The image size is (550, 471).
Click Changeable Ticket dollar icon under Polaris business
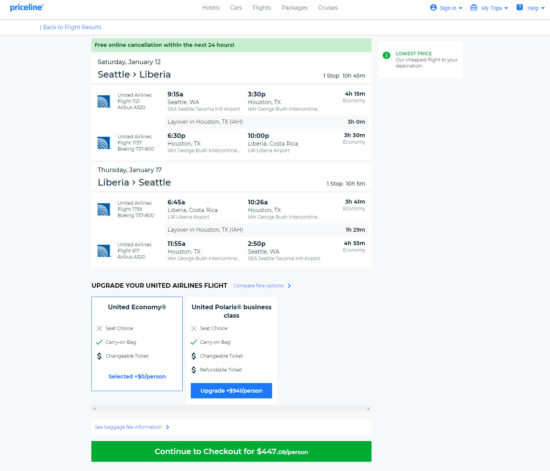click(x=194, y=356)
